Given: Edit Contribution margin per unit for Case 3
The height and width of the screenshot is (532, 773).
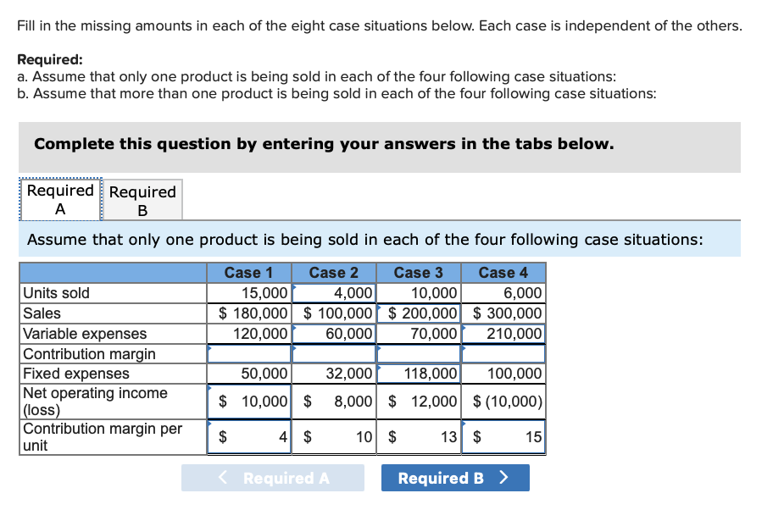Looking at the screenshot, I should (x=419, y=436).
